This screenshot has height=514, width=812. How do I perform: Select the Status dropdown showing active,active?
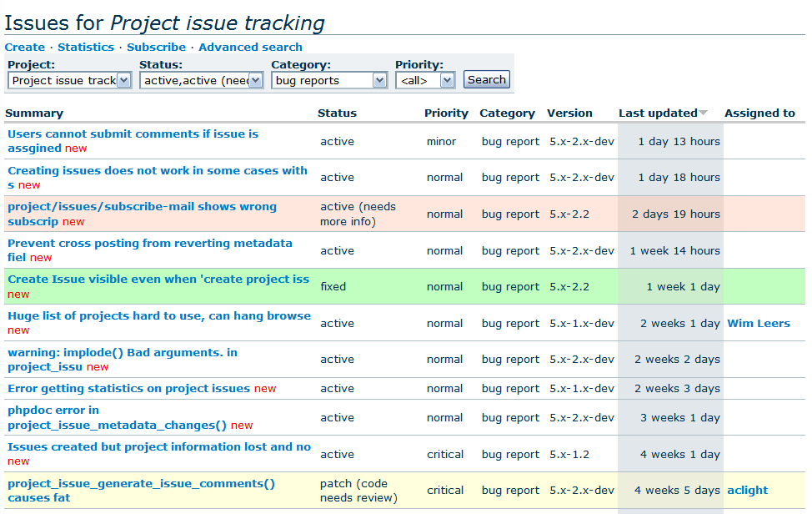196,80
